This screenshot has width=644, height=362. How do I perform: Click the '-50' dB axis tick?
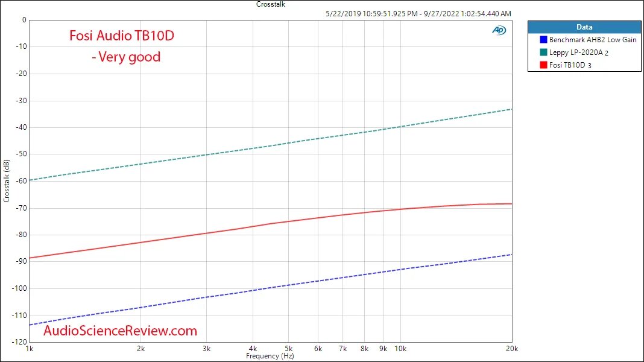point(21,154)
